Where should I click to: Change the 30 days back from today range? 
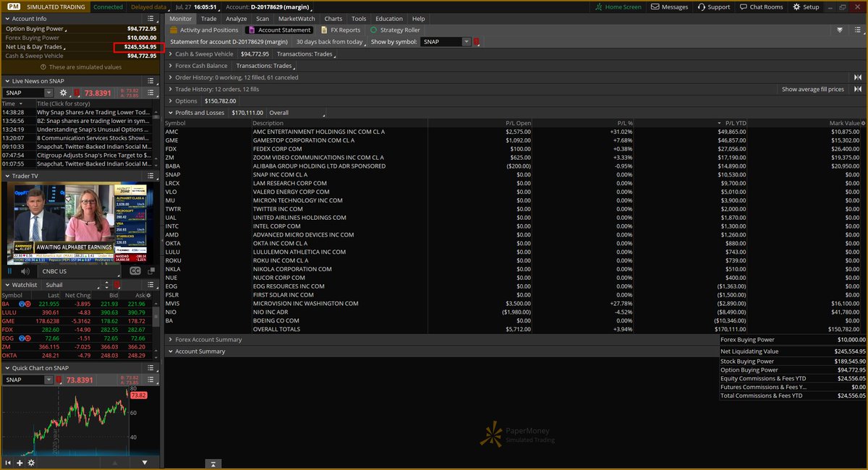[330, 42]
